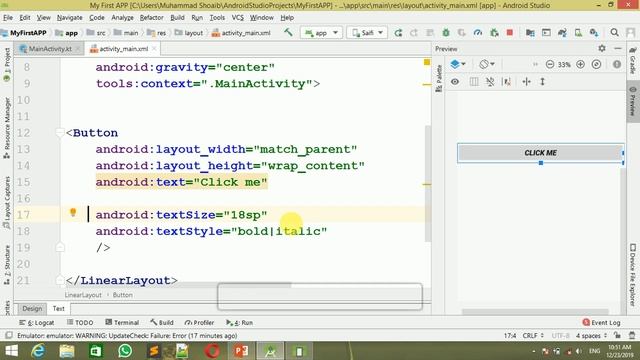The image size is (640, 360).
Task: Open the CRLF line separator selector
Action: pyautogui.click(x=533, y=336)
